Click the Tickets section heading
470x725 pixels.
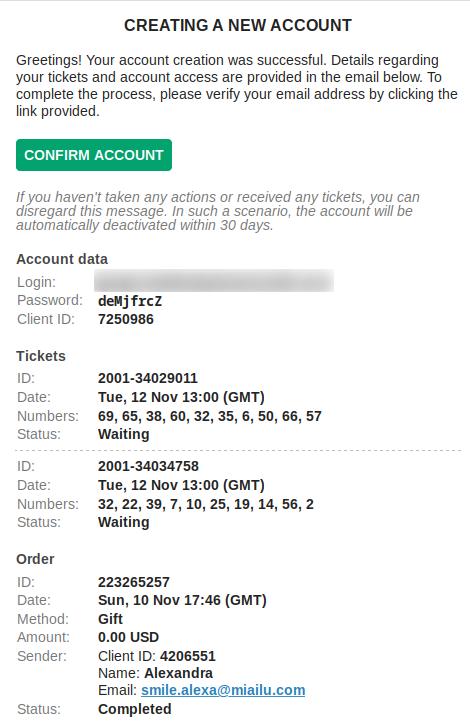click(x=41, y=356)
